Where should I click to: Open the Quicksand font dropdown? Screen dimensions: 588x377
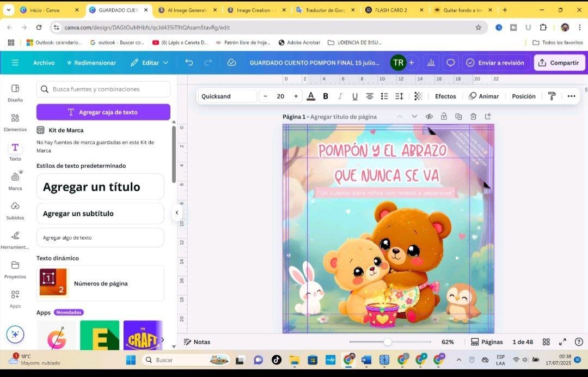(226, 96)
